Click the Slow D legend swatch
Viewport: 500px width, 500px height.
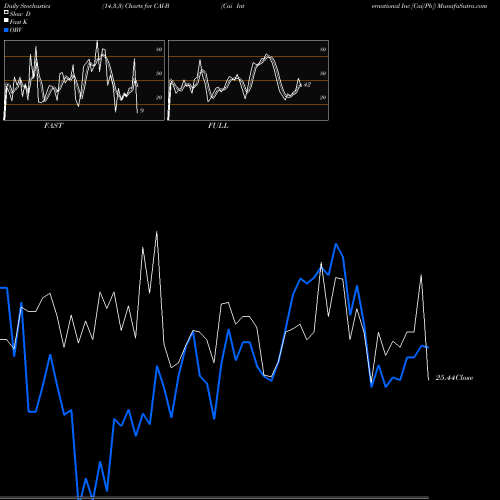pos(6,13)
